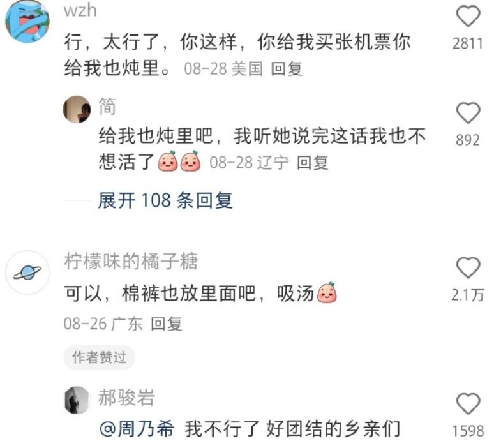The width and height of the screenshot is (494, 448).
Task: Reply to the 08-26 广东 comment
Action: (167, 324)
